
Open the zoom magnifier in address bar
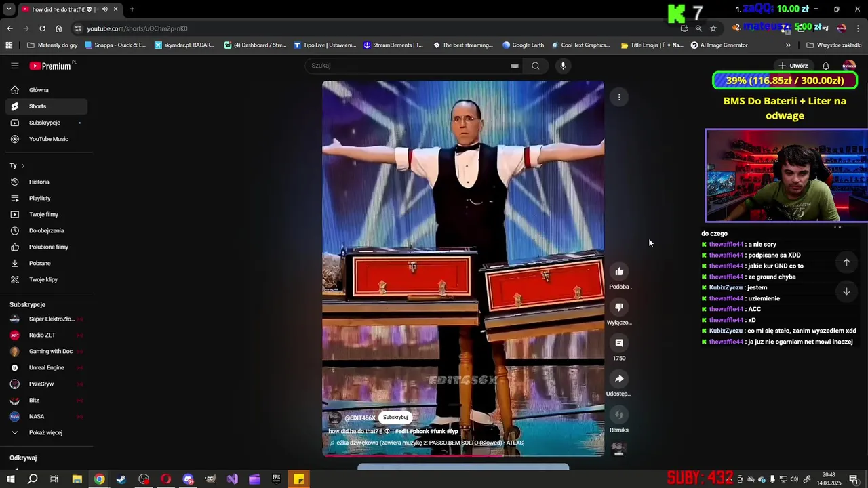[x=698, y=28]
